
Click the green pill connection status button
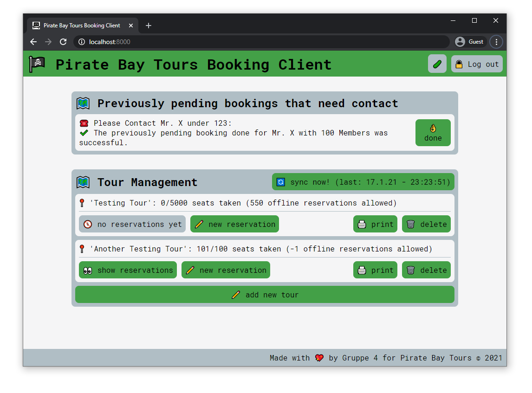pyautogui.click(x=437, y=64)
